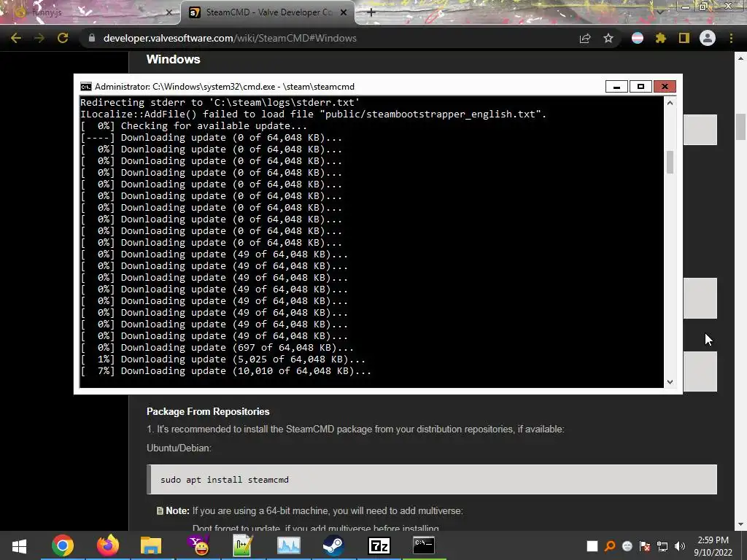Click the 'Package From Repositories' heading
This screenshot has width=747, height=560.
click(208, 411)
